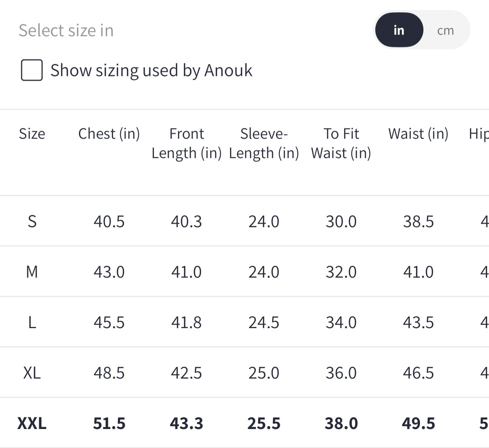
Task: Click the 'Select size in' label
Action: [66, 30]
